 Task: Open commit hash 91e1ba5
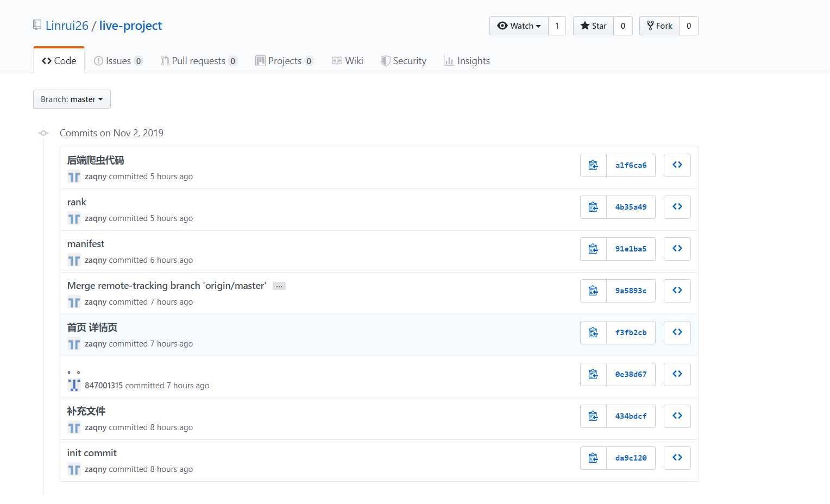tap(631, 249)
